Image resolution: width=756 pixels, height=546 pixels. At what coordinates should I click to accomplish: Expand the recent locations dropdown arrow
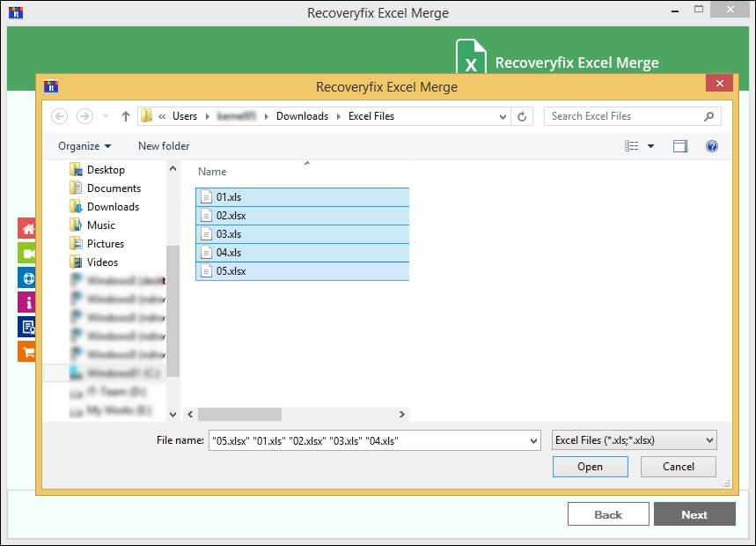click(x=106, y=116)
